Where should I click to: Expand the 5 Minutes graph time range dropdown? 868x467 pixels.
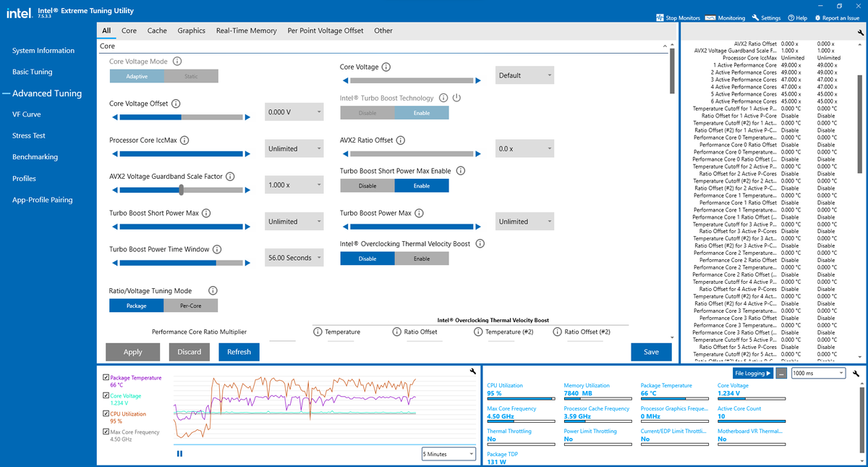pyautogui.click(x=448, y=454)
